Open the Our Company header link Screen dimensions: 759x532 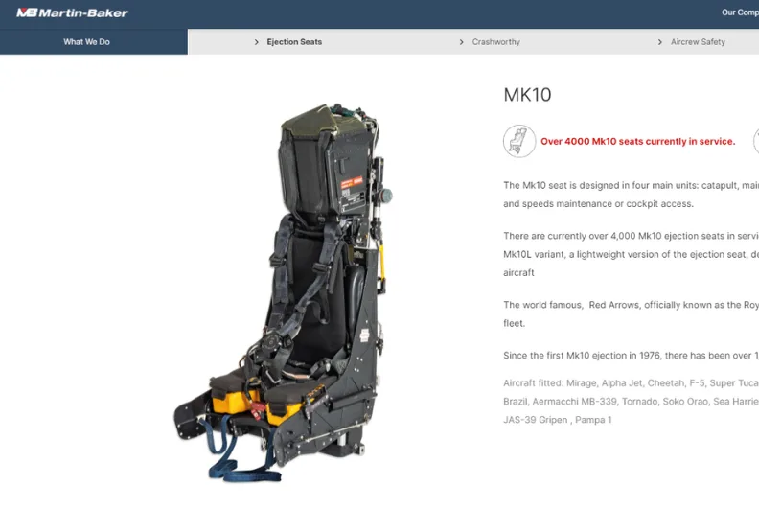click(740, 12)
